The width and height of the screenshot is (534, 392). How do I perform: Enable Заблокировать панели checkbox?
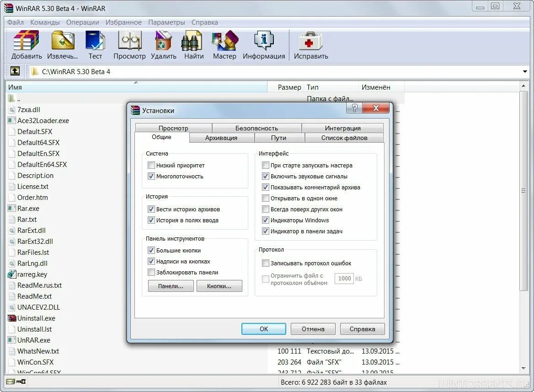(x=151, y=272)
